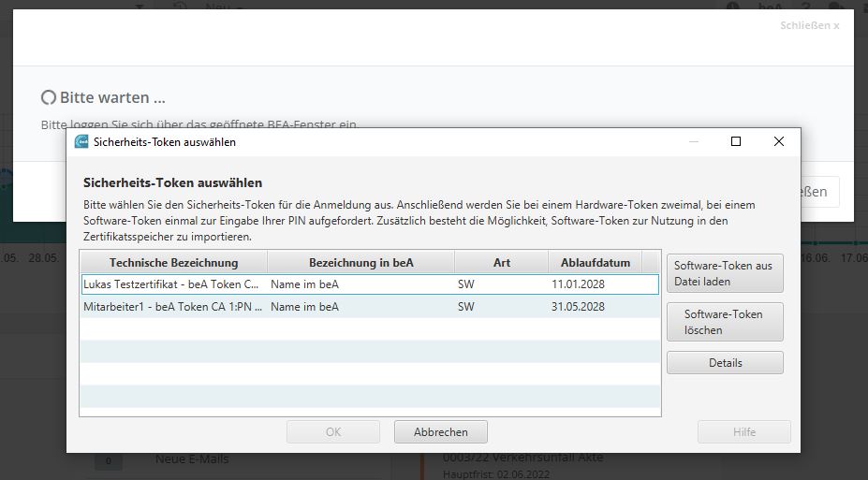Viewport: 868px width, 480px height.
Task: Confirm selection with the OK button
Action: [332, 431]
